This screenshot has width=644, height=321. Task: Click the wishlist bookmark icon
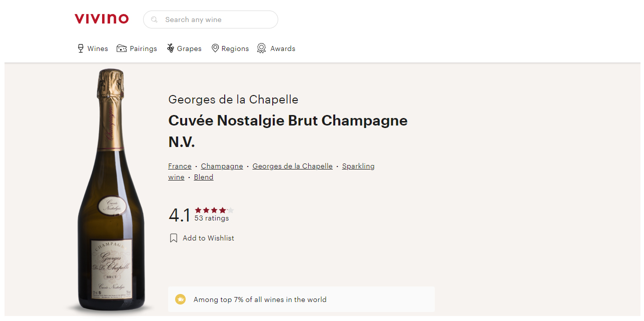(x=174, y=238)
